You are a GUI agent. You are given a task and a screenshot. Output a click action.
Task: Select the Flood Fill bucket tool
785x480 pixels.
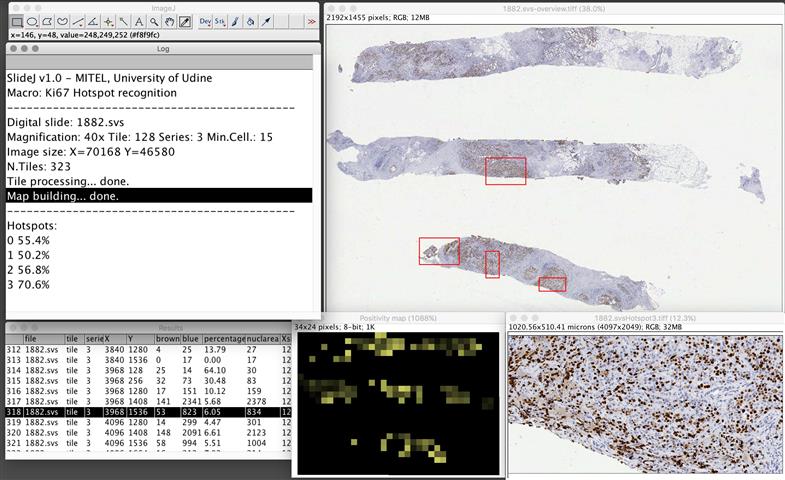tap(250, 21)
